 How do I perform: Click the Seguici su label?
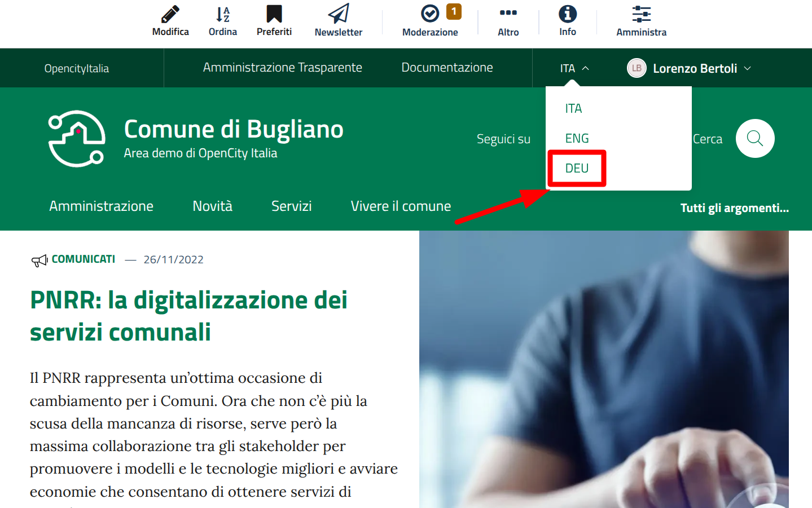click(503, 139)
